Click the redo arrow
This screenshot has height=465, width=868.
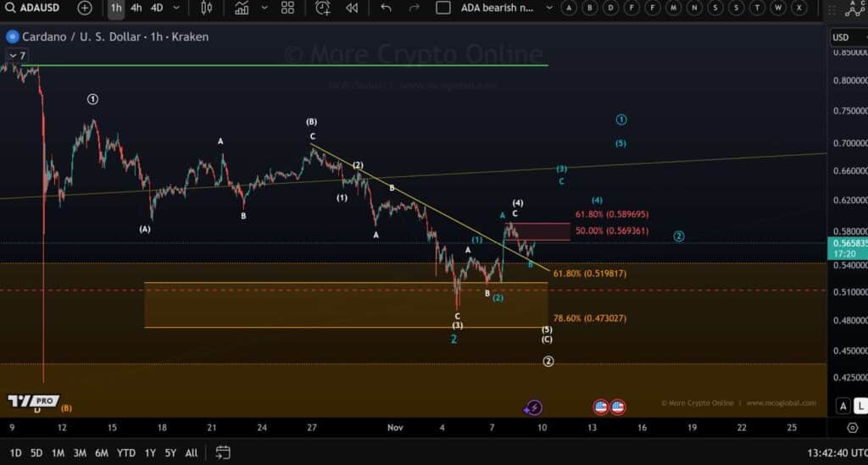pyautogui.click(x=414, y=8)
